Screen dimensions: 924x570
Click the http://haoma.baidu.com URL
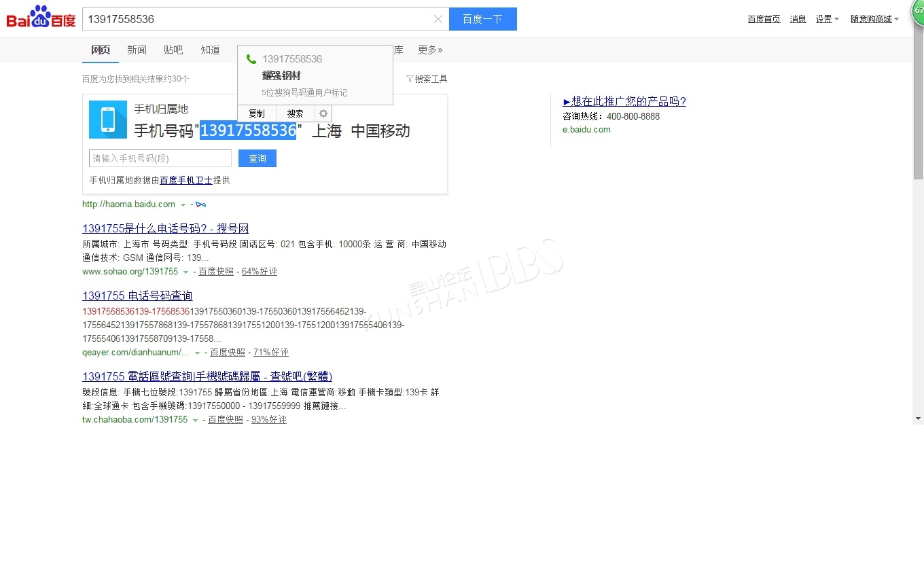click(128, 204)
